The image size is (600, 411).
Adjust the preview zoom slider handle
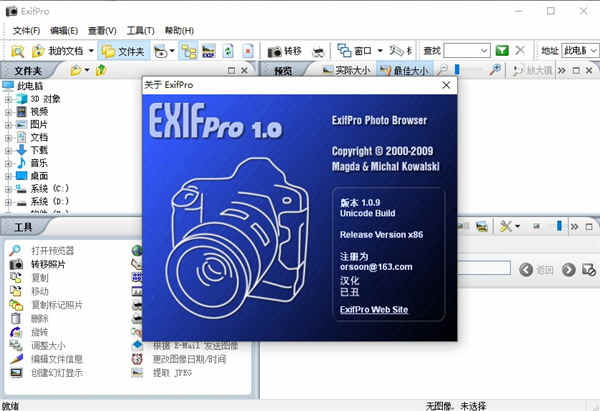coord(457,70)
